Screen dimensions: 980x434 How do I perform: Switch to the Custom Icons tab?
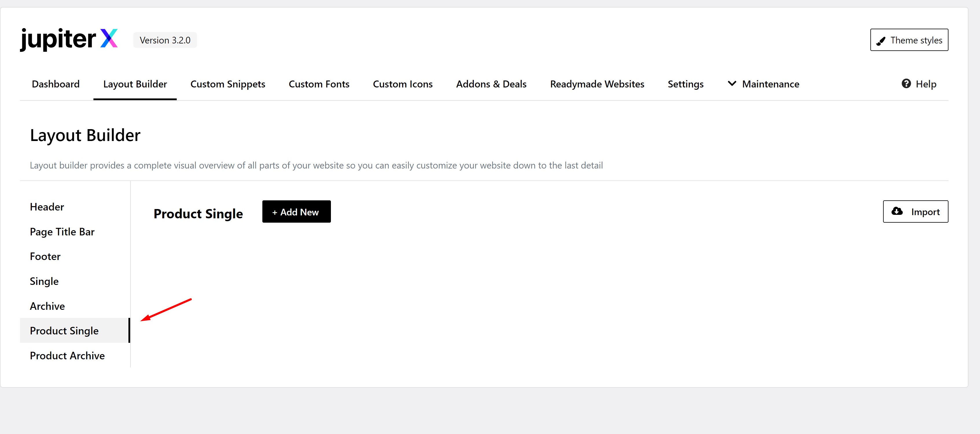403,84
